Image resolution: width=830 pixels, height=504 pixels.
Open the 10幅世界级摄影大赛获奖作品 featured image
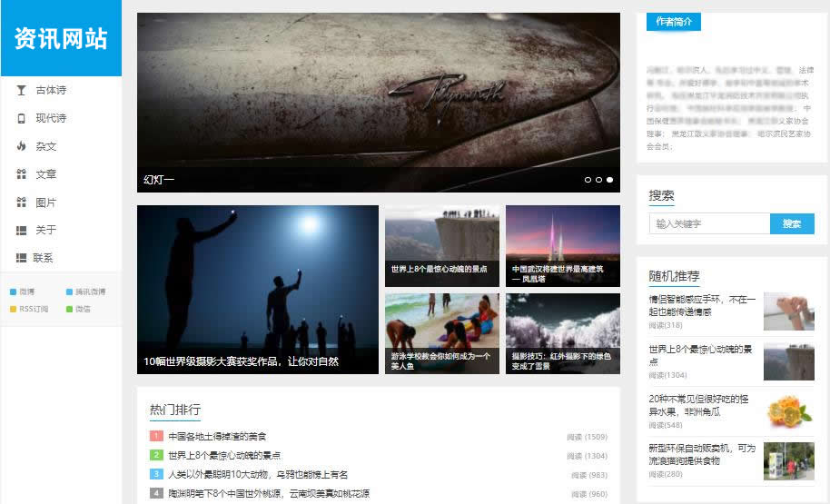tap(257, 289)
